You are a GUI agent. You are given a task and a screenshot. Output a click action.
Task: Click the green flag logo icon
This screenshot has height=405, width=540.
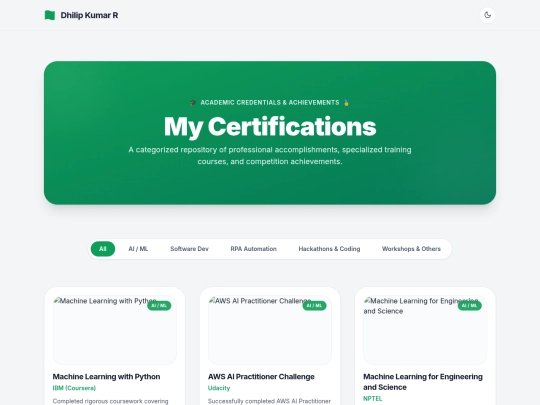pos(50,15)
